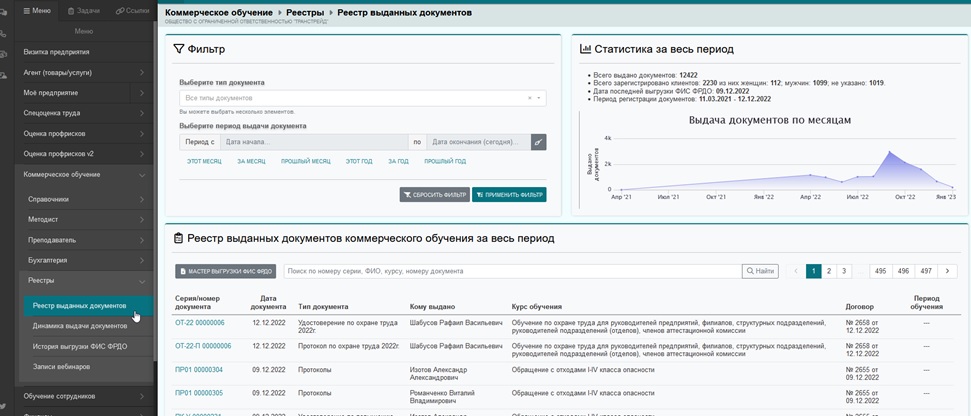Collapse Коммерческое обучение section
The image size is (971, 416).
(84, 175)
